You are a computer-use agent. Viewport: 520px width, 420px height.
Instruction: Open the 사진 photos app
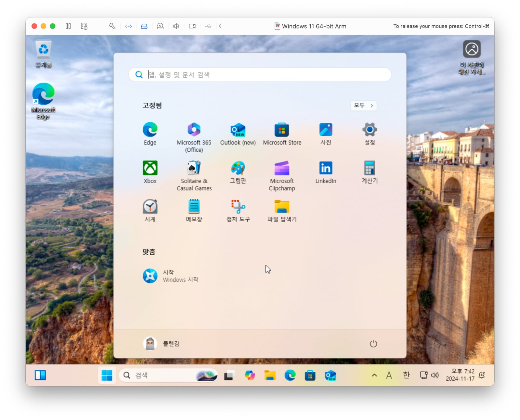(326, 134)
